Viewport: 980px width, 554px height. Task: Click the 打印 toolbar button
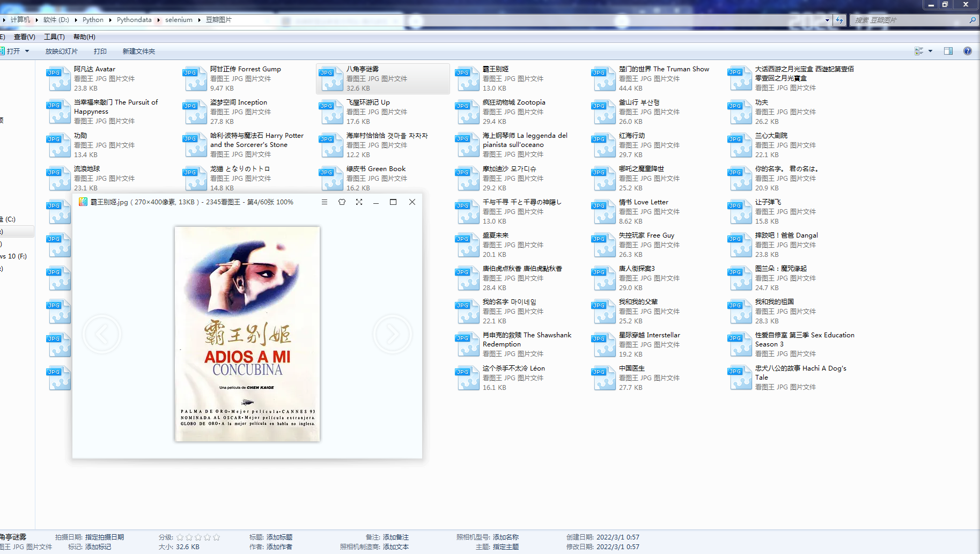[x=100, y=51]
